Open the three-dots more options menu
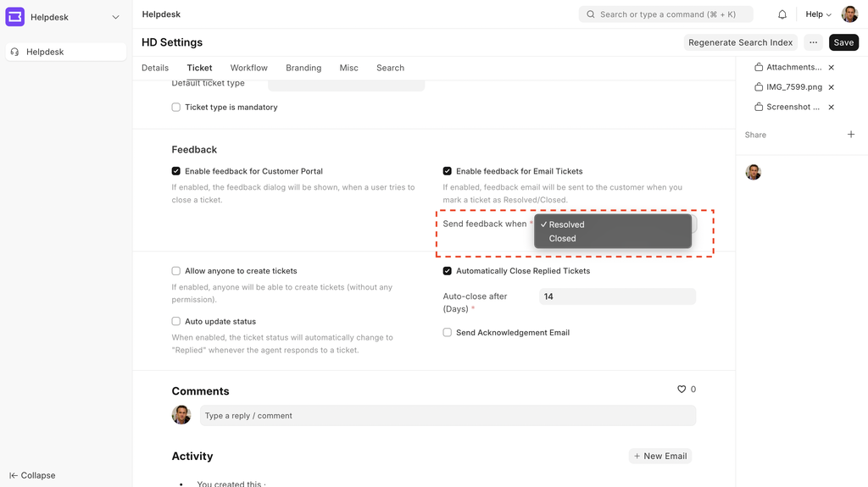This screenshot has width=868, height=487. coord(813,42)
